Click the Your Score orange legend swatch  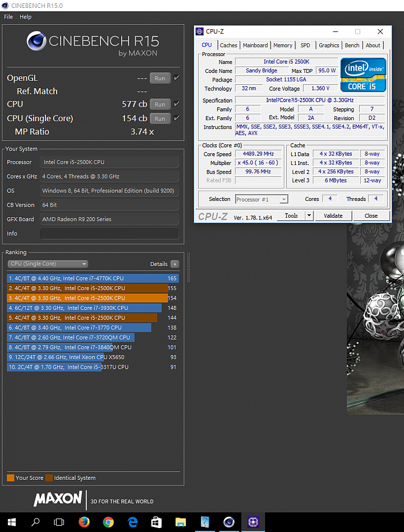click(x=11, y=478)
